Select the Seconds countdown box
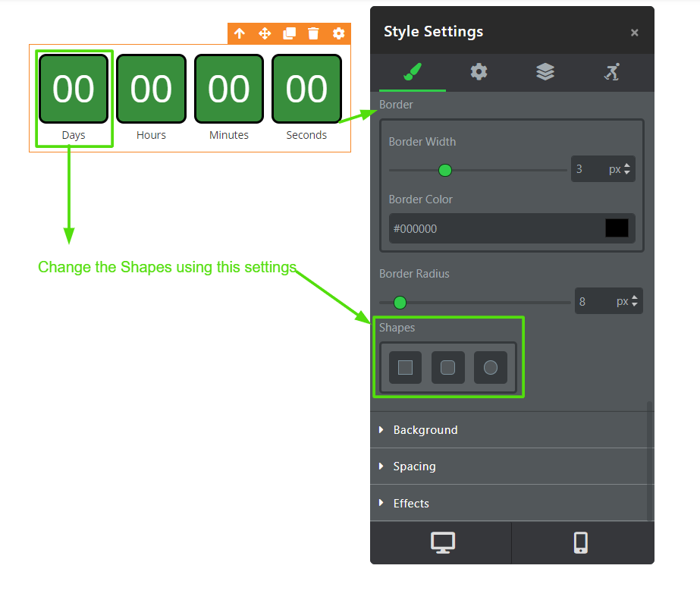 point(306,89)
